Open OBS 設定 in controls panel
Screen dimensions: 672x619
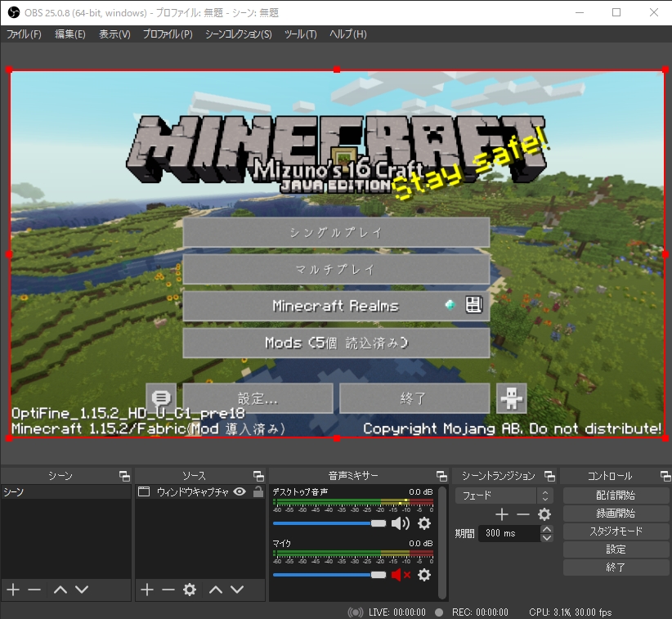[616, 549]
